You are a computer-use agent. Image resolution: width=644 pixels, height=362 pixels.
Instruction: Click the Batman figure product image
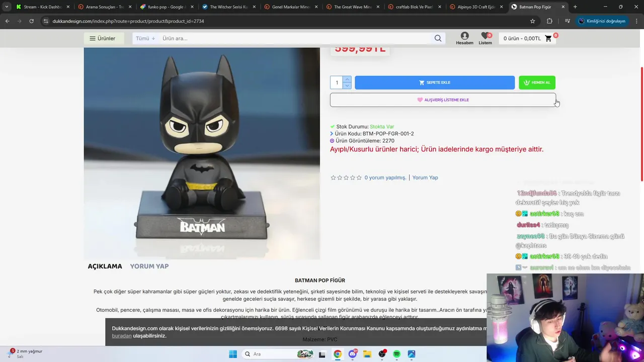pos(202,153)
